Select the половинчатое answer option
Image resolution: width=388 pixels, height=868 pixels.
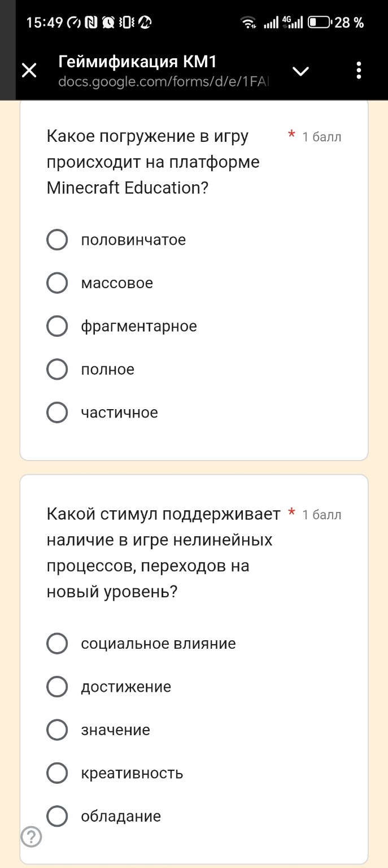57,240
